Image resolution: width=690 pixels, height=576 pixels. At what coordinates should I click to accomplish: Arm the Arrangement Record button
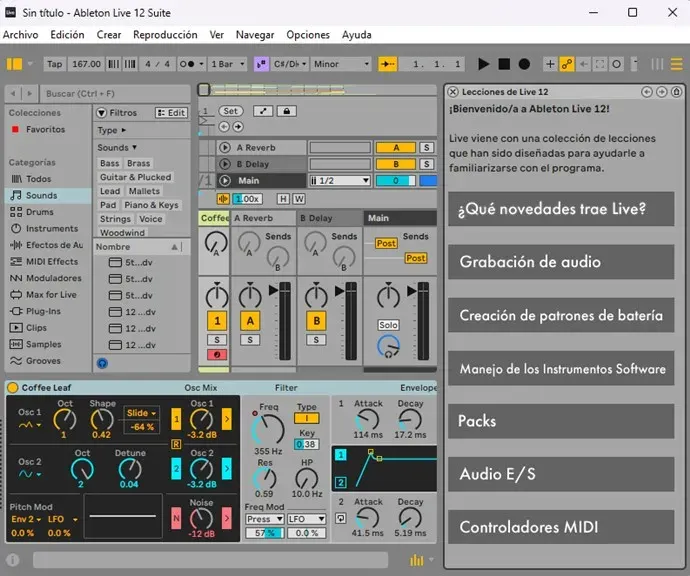point(524,64)
